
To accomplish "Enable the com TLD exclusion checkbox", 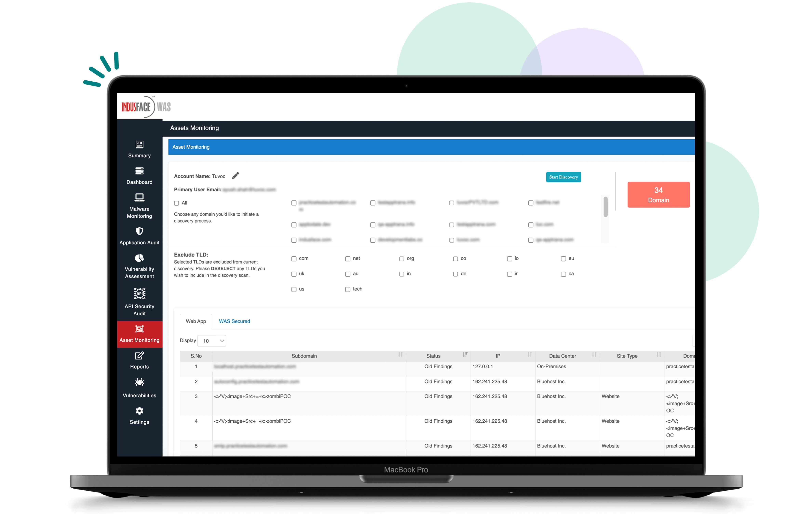I will (x=294, y=258).
